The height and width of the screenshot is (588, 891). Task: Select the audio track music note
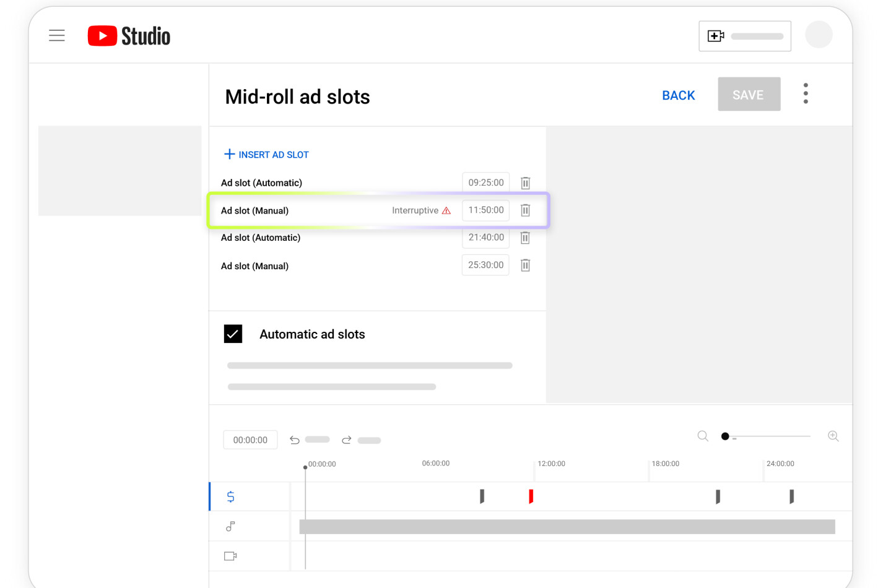[x=230, y=527]
